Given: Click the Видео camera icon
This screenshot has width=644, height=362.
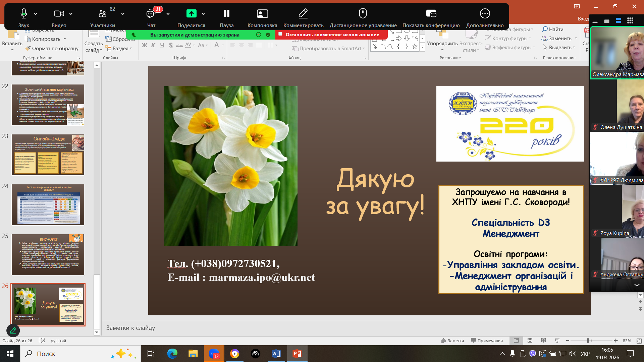Looking at the screenshot, I should [x=59, y=14].
